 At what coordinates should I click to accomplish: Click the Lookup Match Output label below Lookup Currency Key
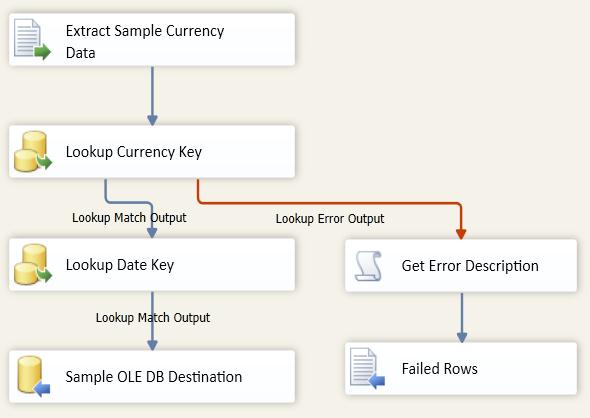129,217
